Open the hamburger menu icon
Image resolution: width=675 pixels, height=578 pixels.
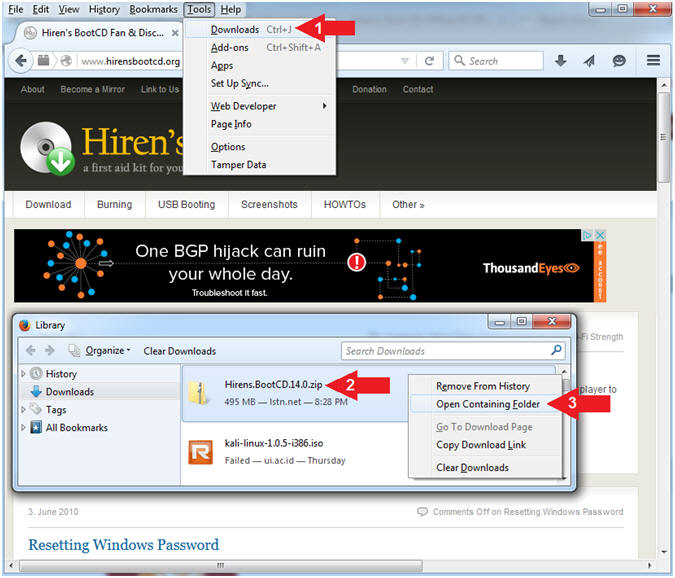[x=653, y=61]
